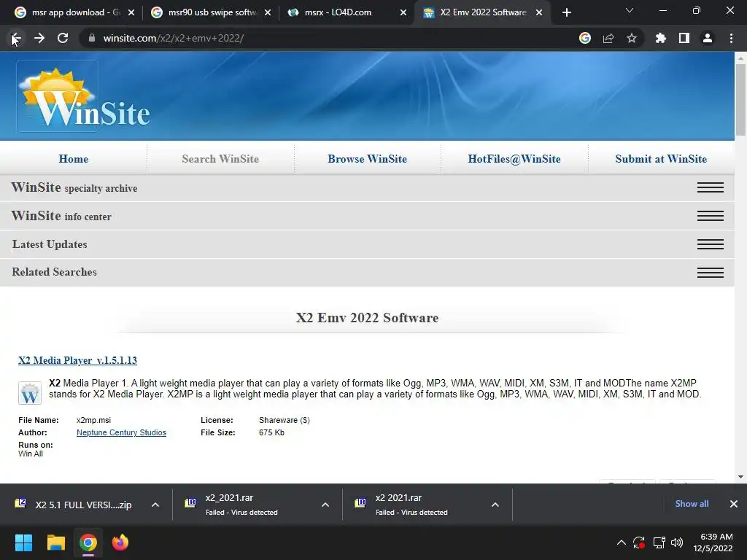Expand Latest Updates hamburger icon
The width and height of the screenshot is (747, 560).
(711, 244)
